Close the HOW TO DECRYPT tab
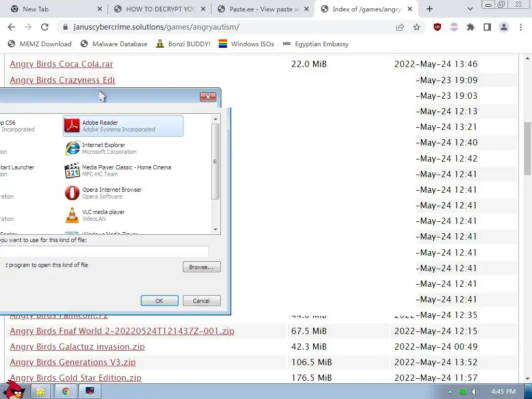Image resolution: width=532 pixels, height=399 pixels. tap(203, 9)
